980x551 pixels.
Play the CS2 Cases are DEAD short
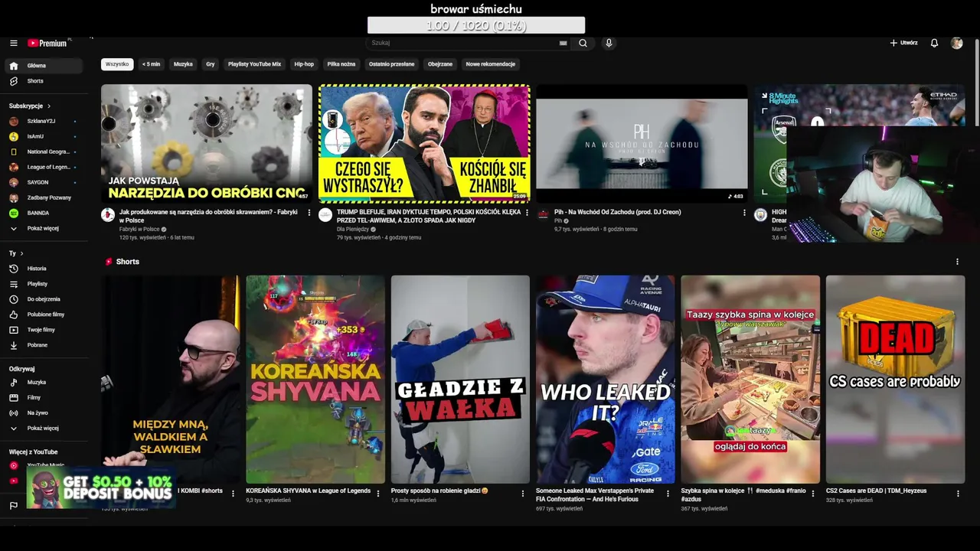pyautogui.click(x=895, y=380)
